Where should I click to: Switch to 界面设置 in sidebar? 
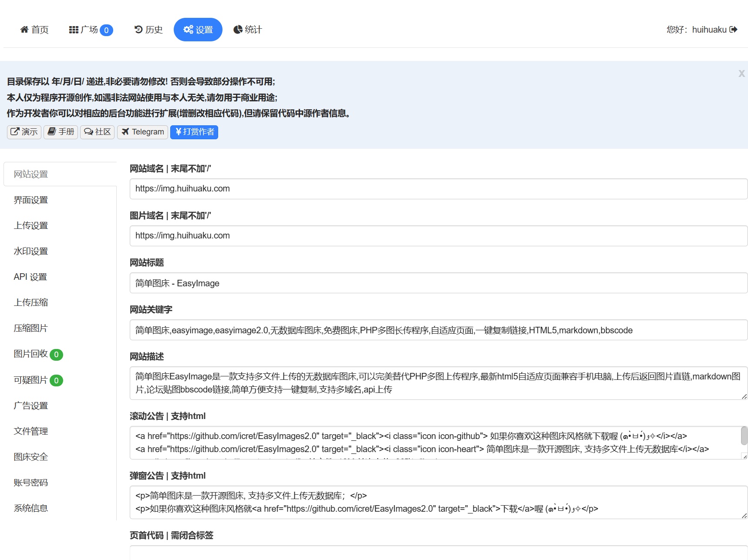pyautogui.click(x=31, y=200)
